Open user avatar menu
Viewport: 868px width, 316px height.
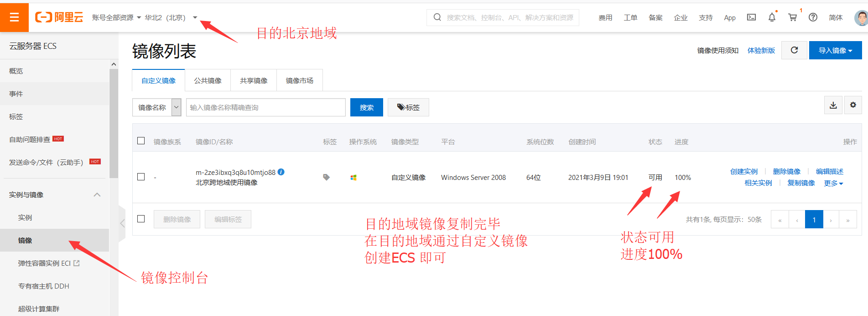[861, 18]
